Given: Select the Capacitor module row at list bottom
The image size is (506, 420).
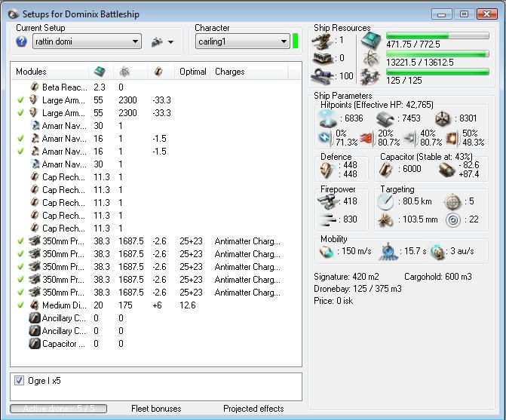Looking at the screenshot, I should [156, 344].
